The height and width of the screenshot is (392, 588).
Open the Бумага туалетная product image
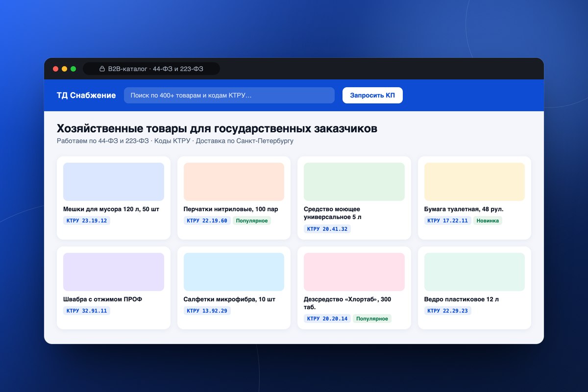[474, 182]
